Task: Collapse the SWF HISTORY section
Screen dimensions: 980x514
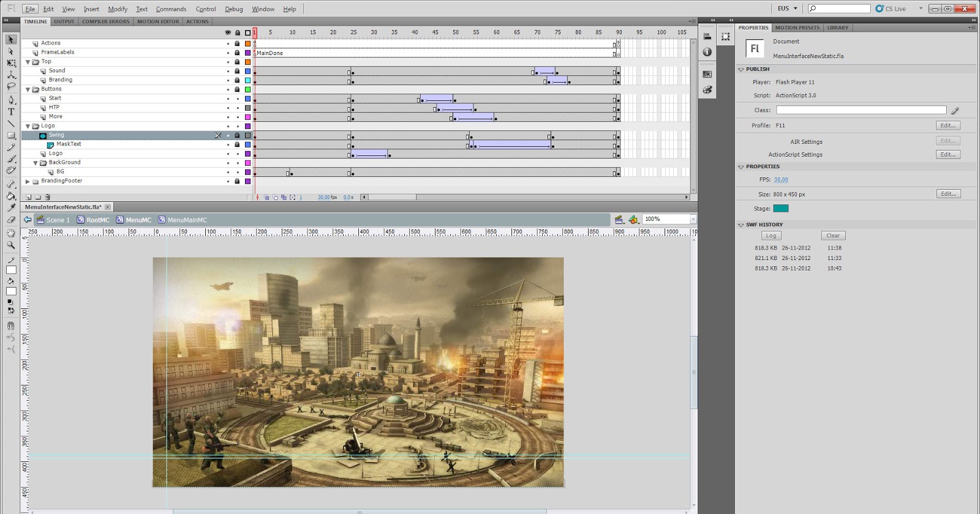Action: pyautogui.click(x=741, y=225)
